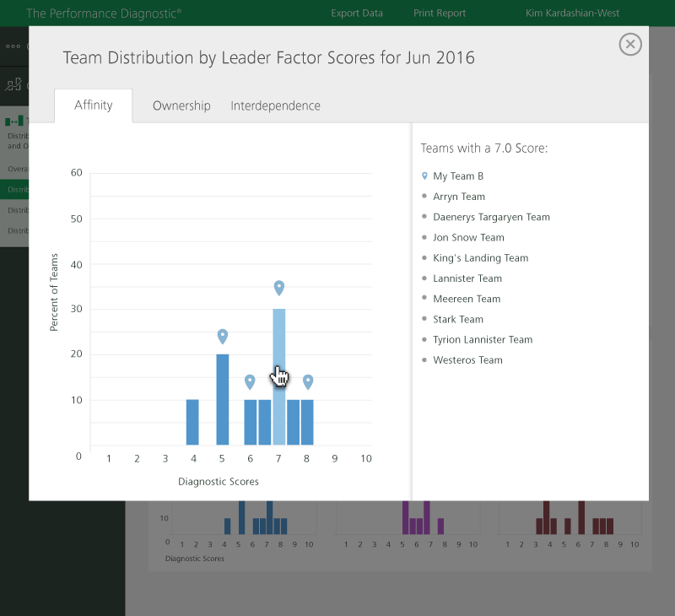675x616 pixels.
Task: Click the 'Percent of Teams' axis label
Action: 54,292
